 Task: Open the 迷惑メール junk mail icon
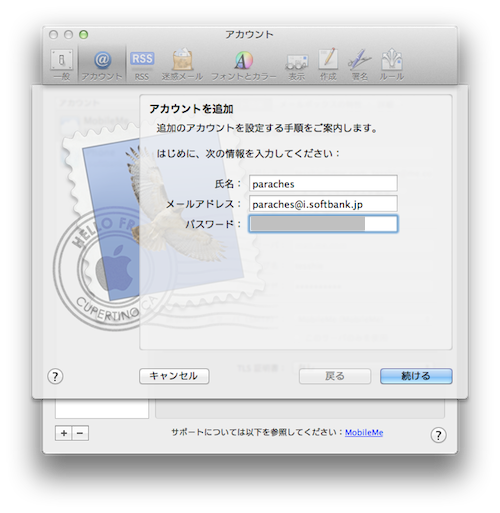click(182, 65)
